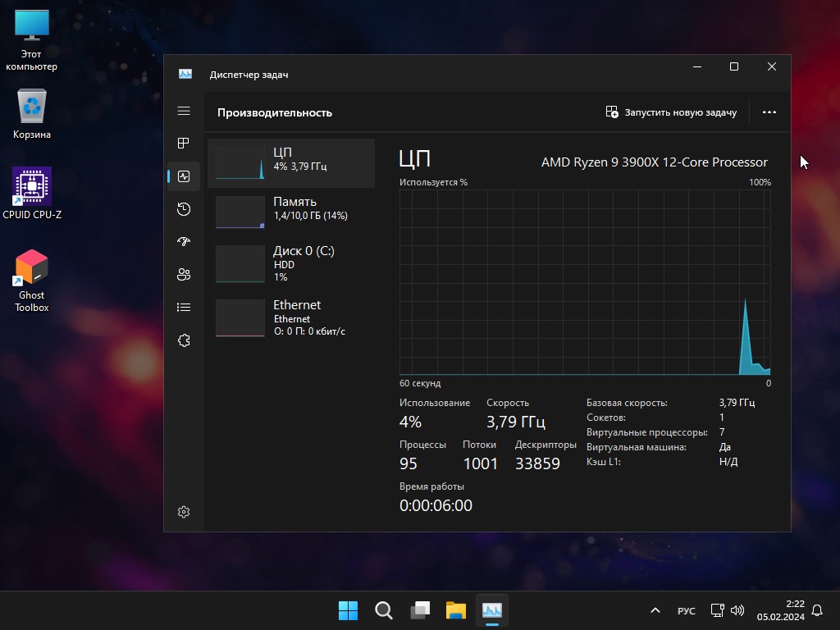The height and width of the screenshot is (630, 840).
Task: Select the Performance page icon
Action: [x=184, y=176]
